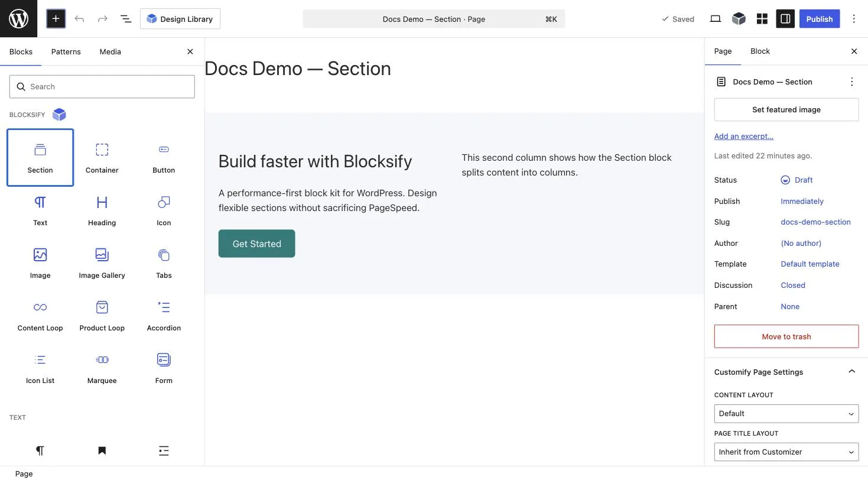Insert the Text block
This screenshot has height=480, width=868.
click(x=40, y=210)
